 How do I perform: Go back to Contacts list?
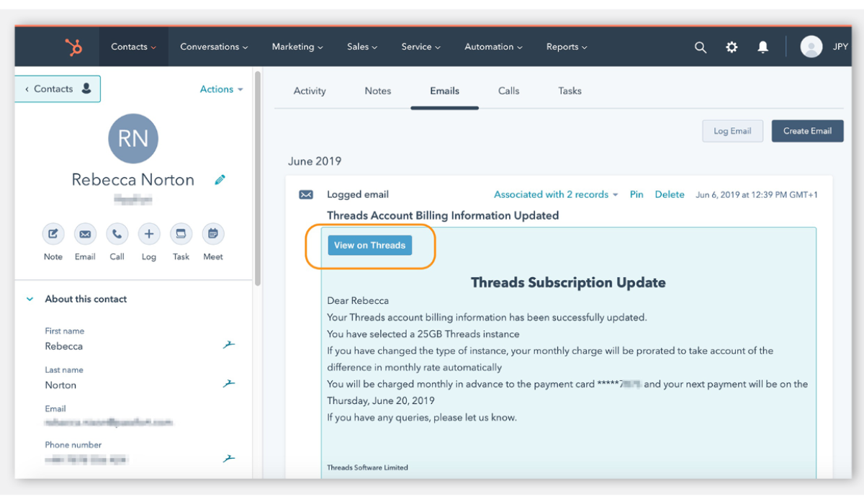click(58, 89)
